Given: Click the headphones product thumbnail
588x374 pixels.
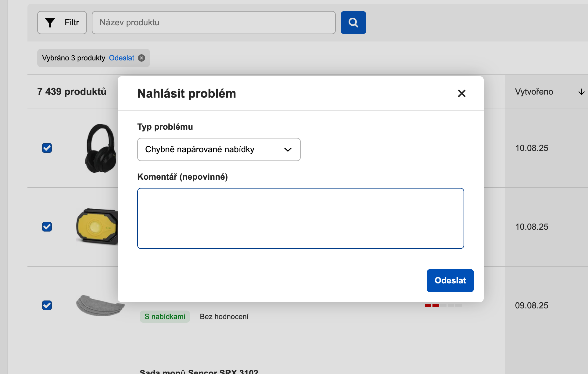Looking at the screenshot, I should click(101, 148).
